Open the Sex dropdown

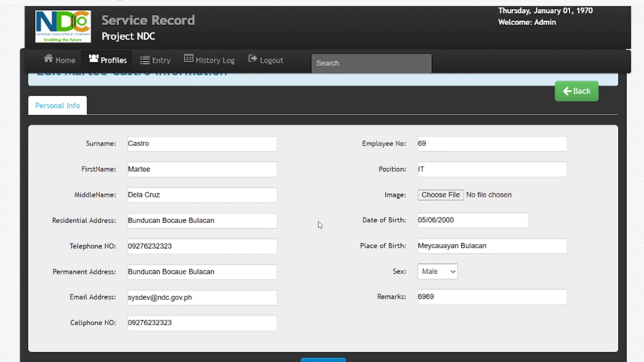437,271
